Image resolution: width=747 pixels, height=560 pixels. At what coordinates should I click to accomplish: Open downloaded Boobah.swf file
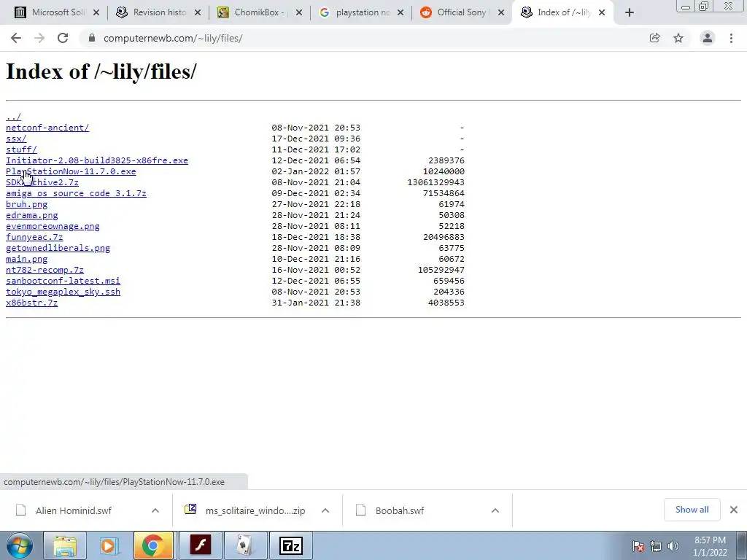399,510
